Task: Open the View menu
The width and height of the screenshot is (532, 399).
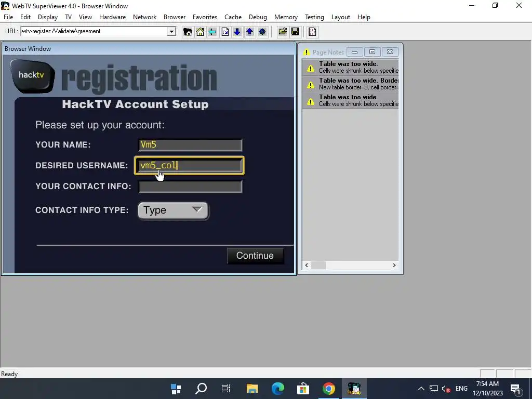Action: pyautogui.click(x=85, y=17)
